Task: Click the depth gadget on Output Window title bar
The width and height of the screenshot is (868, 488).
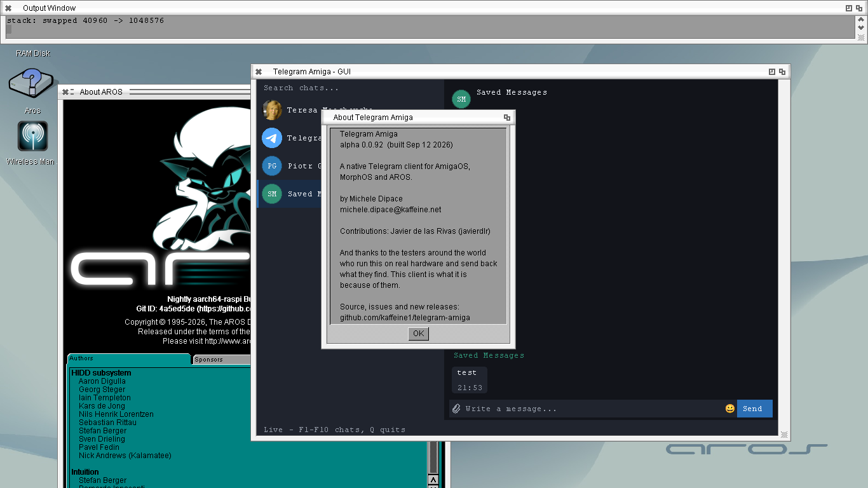Action: click(860, 8)
